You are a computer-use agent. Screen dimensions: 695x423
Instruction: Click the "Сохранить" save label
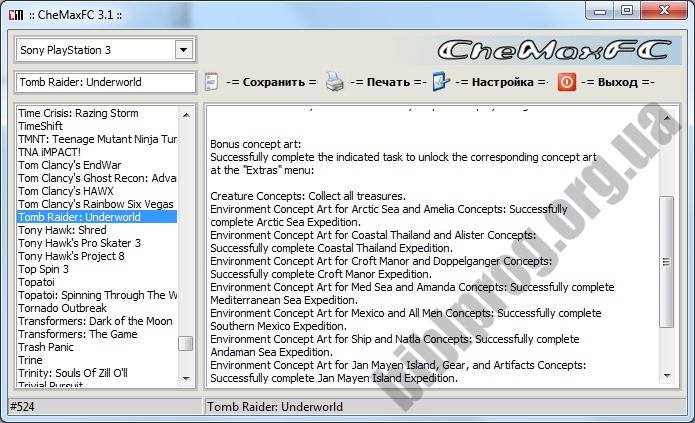pos(272,82)
